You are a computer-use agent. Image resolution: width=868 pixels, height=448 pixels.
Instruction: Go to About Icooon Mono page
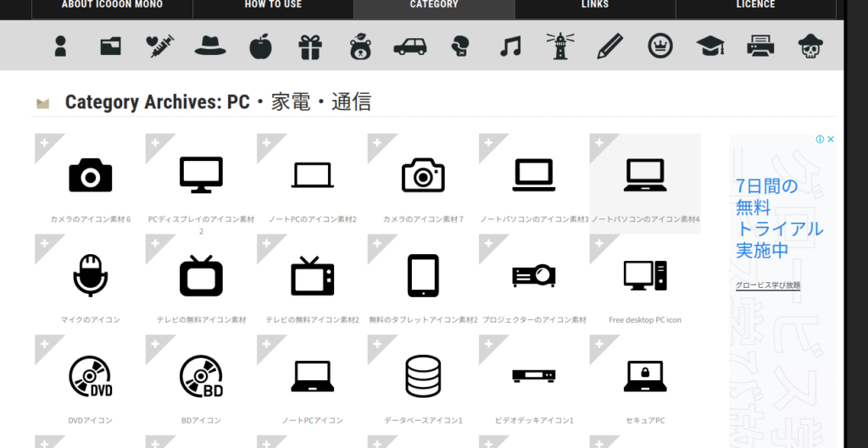113,4
